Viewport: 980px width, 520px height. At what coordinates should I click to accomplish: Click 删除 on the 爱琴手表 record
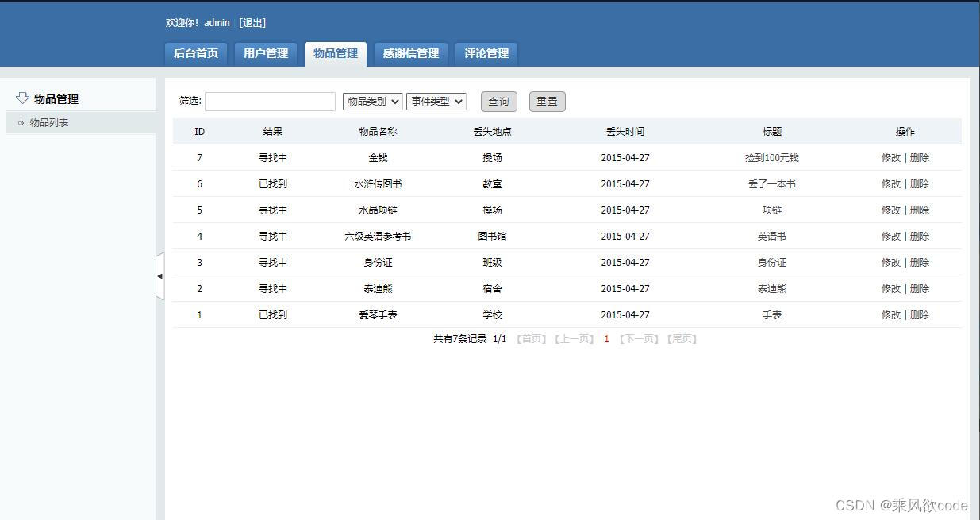[919, 314]
